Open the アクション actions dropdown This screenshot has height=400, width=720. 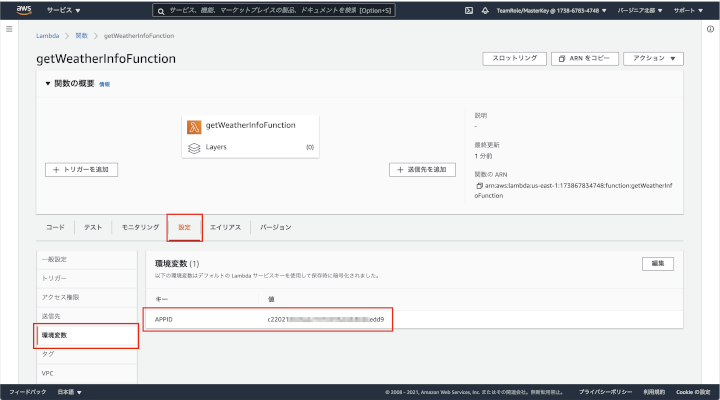(653, 58)
